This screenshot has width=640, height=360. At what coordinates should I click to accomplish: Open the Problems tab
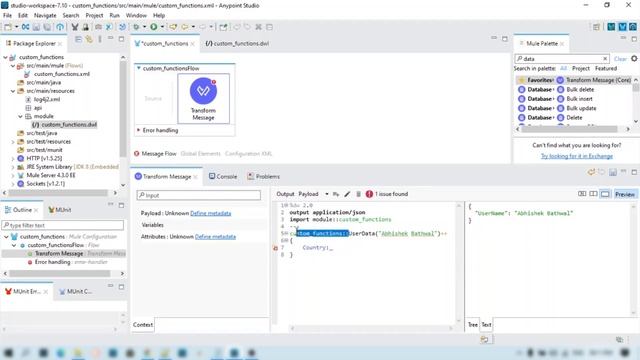pos(263,177)
